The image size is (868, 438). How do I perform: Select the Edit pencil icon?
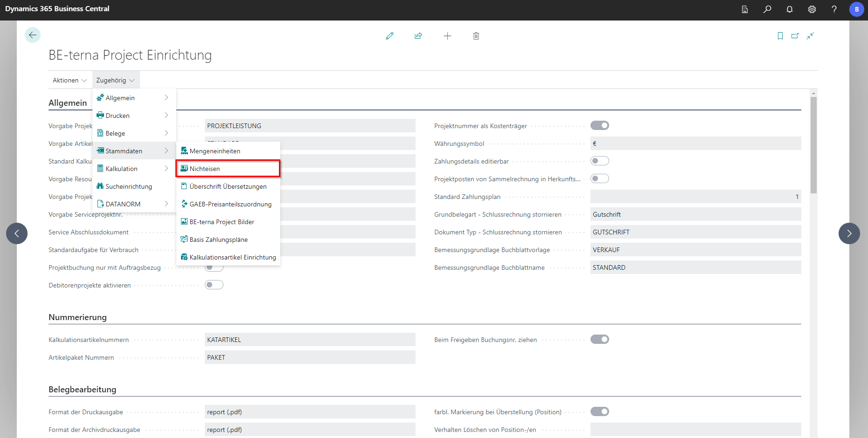point(390,36)
